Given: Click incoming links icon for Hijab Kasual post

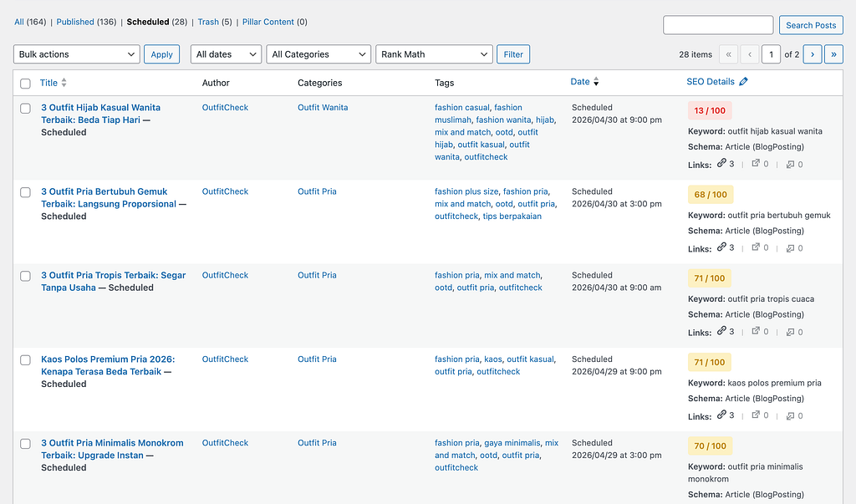Looking at the screenshot, I should pos(790,165).
